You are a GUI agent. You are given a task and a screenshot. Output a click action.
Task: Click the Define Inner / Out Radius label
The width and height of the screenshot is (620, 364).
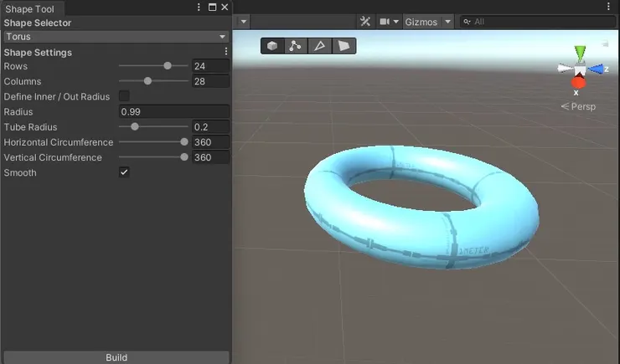point(57,97)
